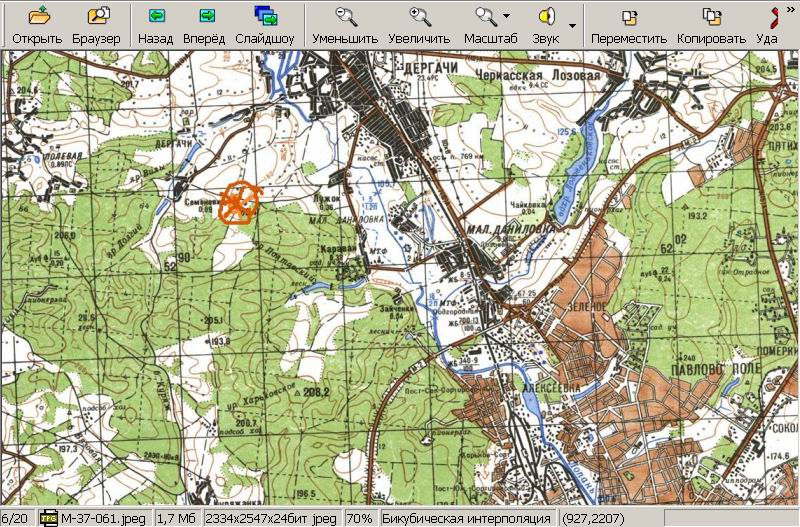Image resolution: width=800 pixels, height=527 pixels.
Task: Zoom out using Уменьшить
Action: [x=345, y=17]
